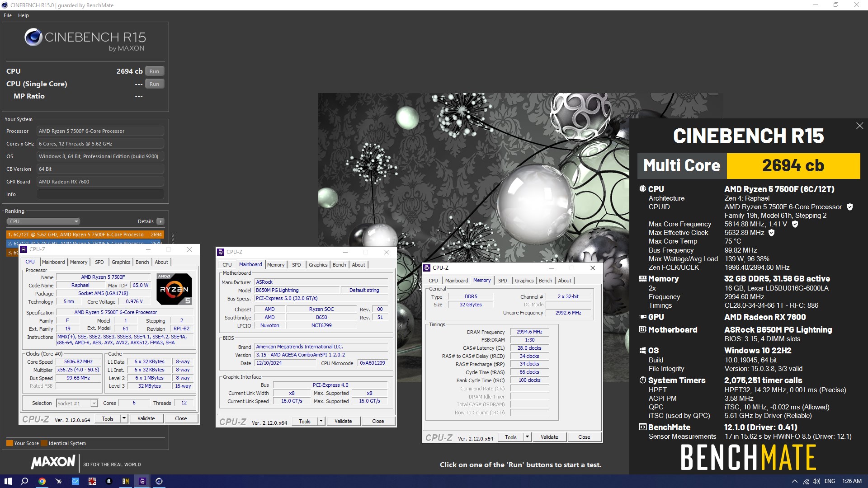The height and width of the screenshot is (488, 868).
Task: Click the GPU card icon in BenchMate panel
Action: click(x=642, y=317)
